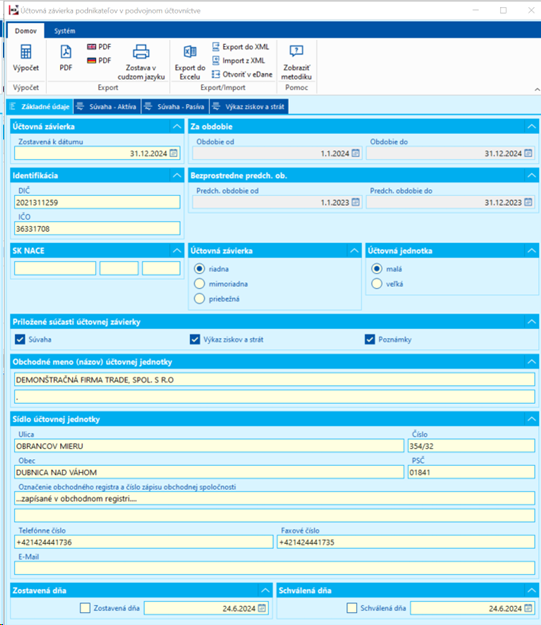Open the Súvaha - Aktíva tab

pos(107,106)
